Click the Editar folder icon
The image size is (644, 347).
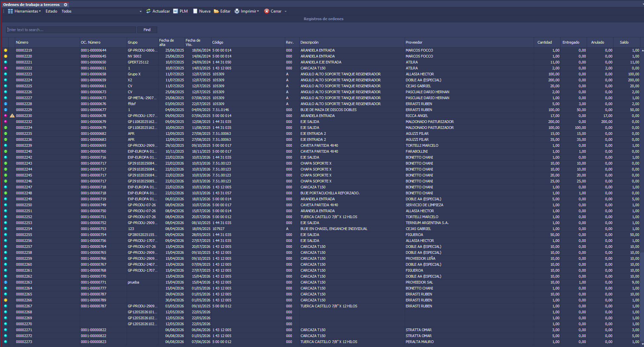216,11
